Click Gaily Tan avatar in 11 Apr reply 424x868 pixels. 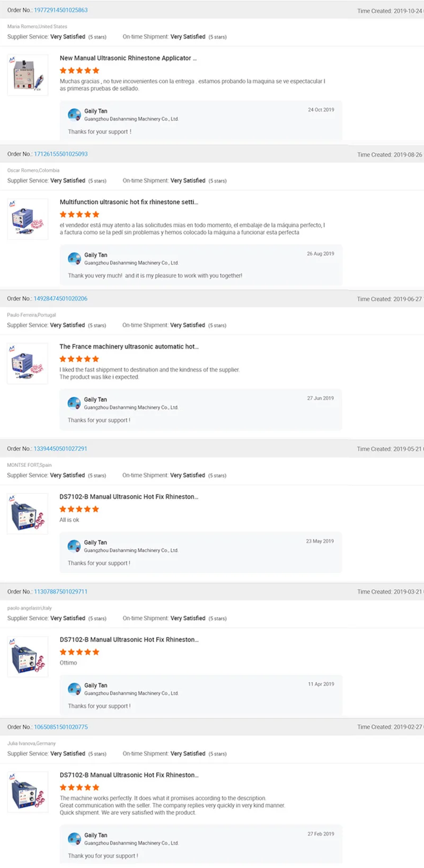coord(74,689)
